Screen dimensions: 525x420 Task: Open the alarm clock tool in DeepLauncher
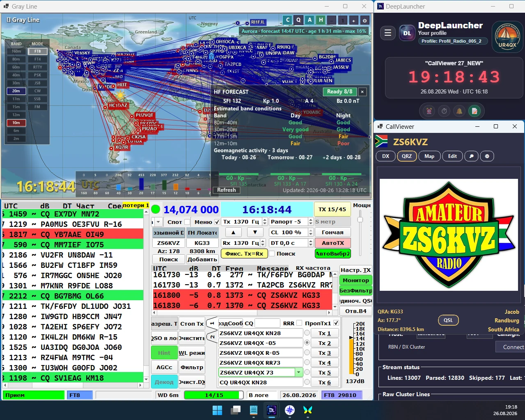click(429, 111)
